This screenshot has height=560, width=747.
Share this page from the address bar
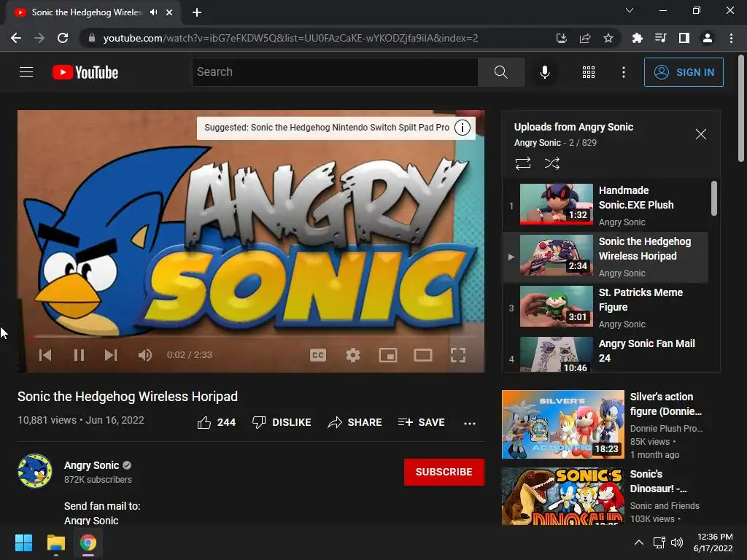(585, 38)
